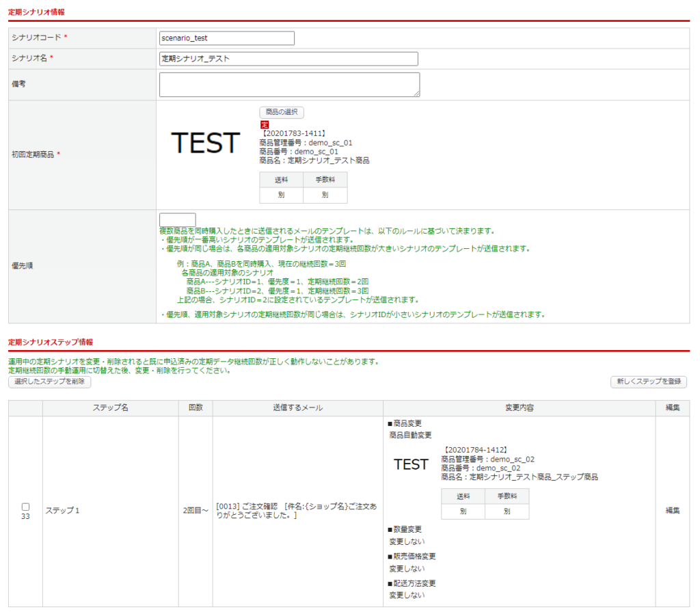Focus the シナリオコード input field
Image resolution: width=700 pixels, height=616 pixels.
pos(226,38)
